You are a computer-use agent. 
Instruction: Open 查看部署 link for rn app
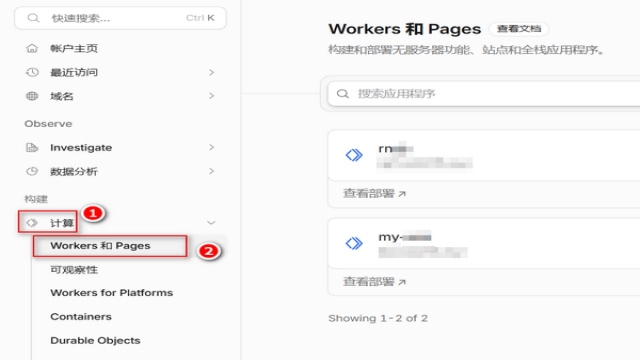[x=374, y=193]
